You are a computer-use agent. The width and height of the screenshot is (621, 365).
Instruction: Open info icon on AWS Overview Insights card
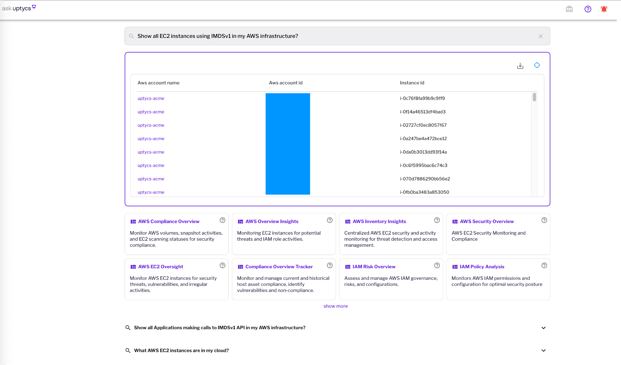click(330, 221)
